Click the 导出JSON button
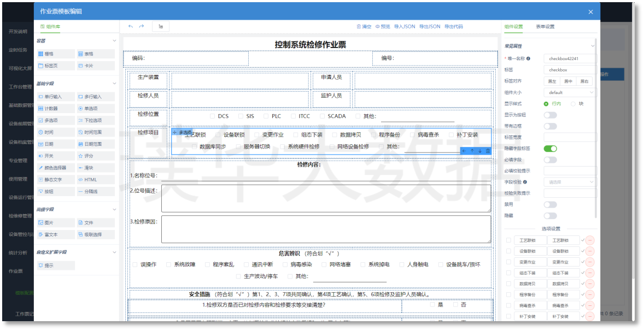Screen dimensions: 644x331 430,26
